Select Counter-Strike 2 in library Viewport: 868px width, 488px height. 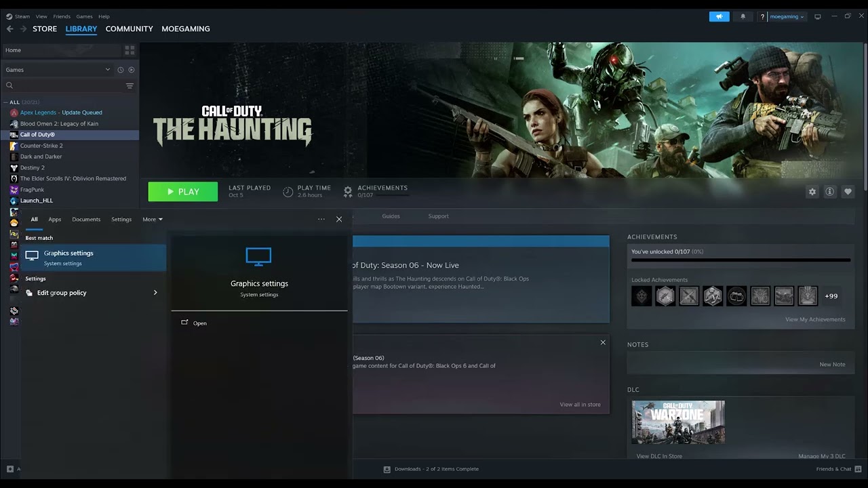[x=70, y=146]
